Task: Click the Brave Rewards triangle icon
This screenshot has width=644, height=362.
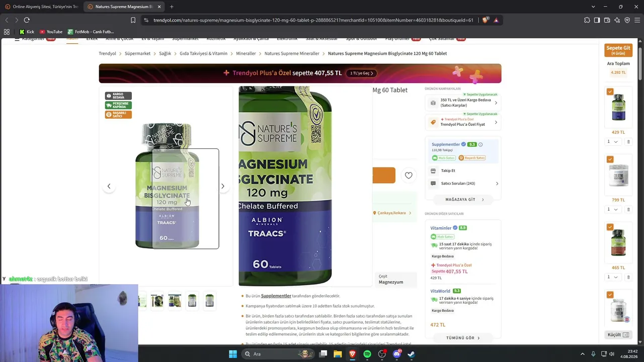Action: tap(496, 20)
